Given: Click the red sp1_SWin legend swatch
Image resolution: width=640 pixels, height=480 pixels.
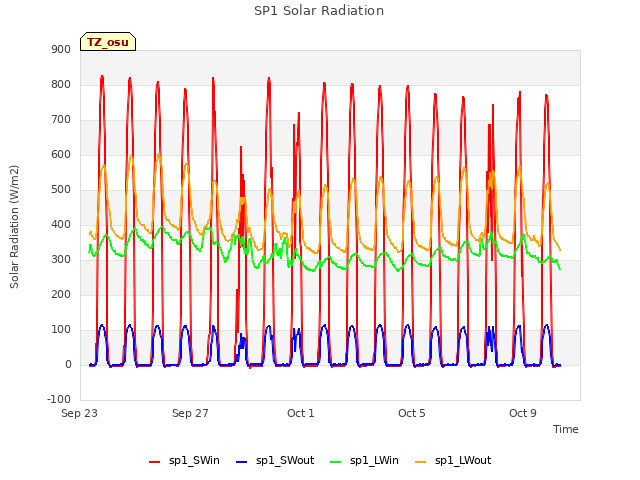Looking at the screenshot, I should pos(155,462).
